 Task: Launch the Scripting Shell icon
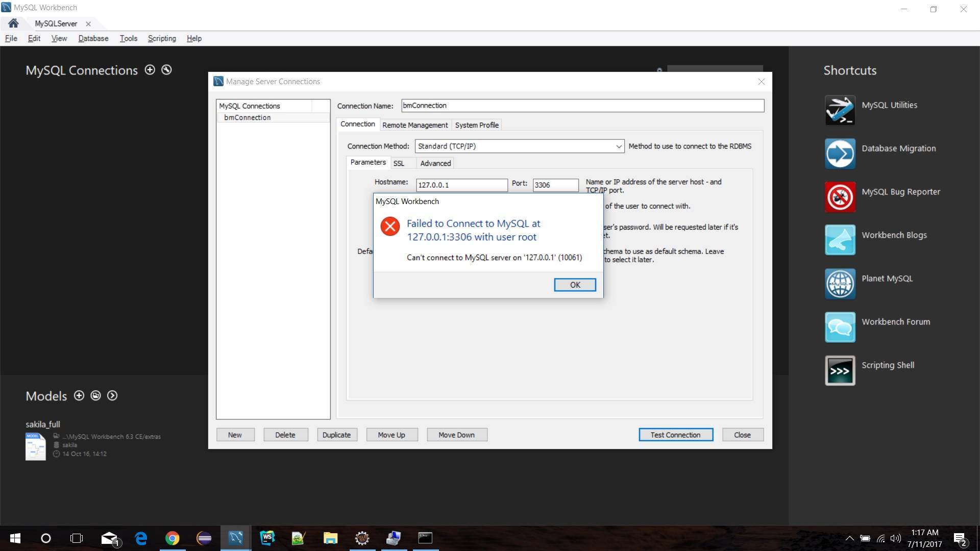coord(840,370)
